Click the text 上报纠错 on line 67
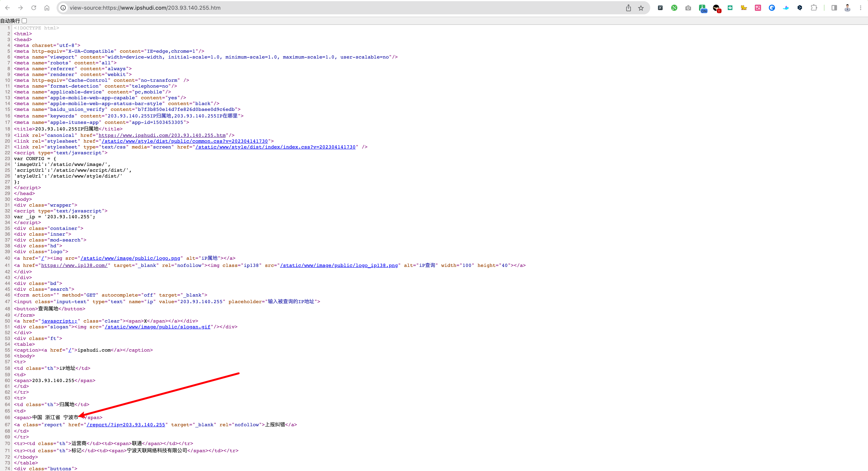The image size is (868, 471). click(275, 424)
